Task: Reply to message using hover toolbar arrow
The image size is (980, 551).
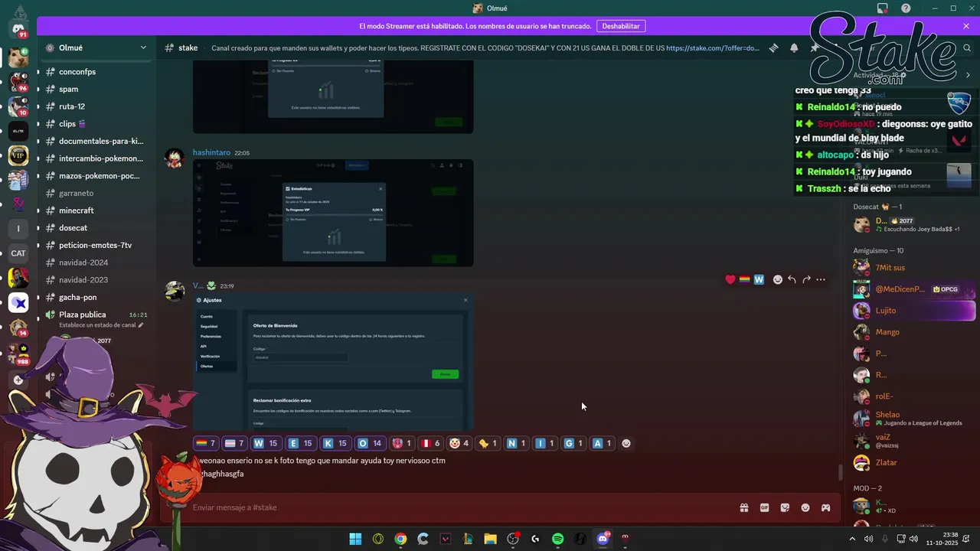Action: [x=792, y=279]
